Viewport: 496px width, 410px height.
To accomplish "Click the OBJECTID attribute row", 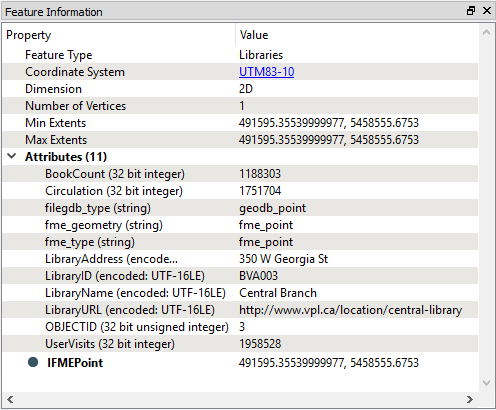I will 240,327.
